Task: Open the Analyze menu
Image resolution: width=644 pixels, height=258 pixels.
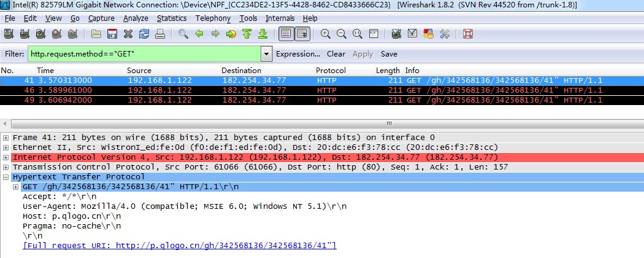Action: [x=136, y=18]
